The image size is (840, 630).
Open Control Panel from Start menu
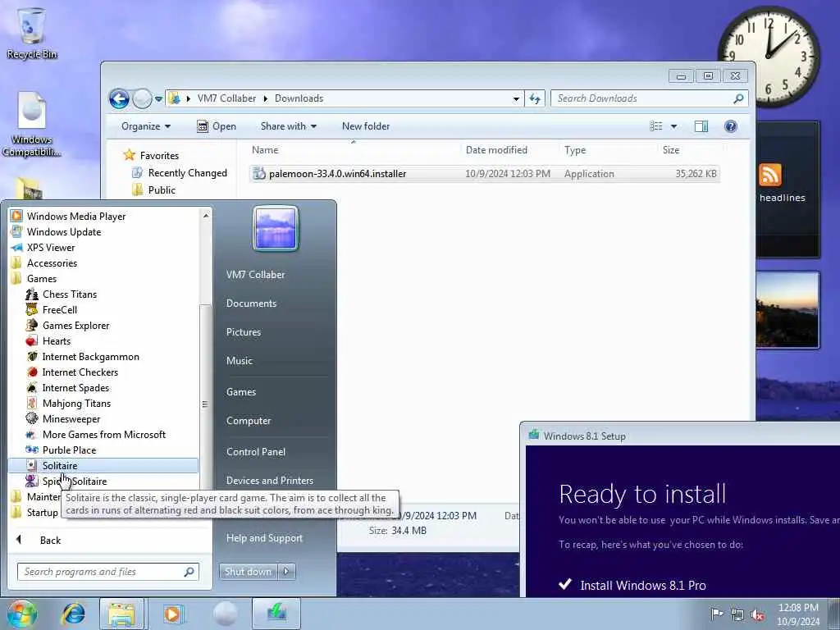(x=256, y=452)
